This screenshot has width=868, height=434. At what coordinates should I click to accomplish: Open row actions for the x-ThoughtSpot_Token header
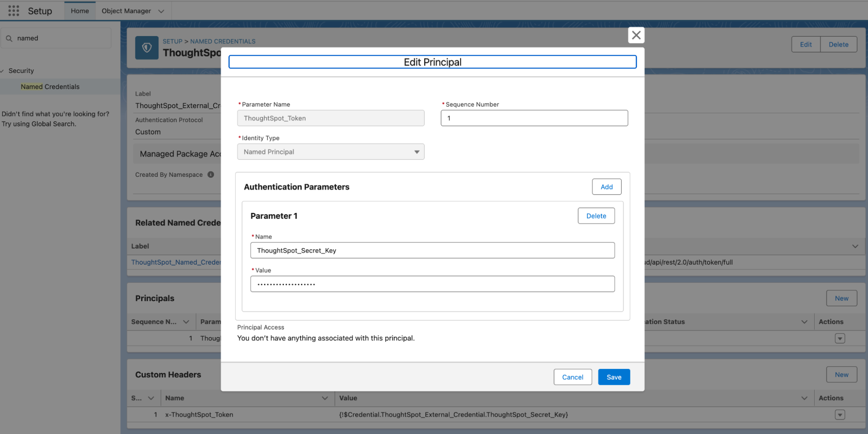click(x=839, y=414)
